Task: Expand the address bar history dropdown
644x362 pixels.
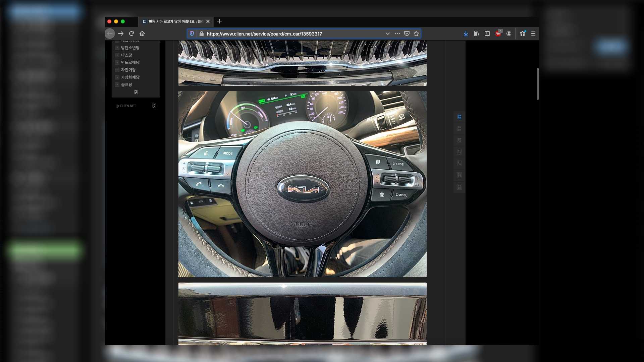Action: click(387, 34)
